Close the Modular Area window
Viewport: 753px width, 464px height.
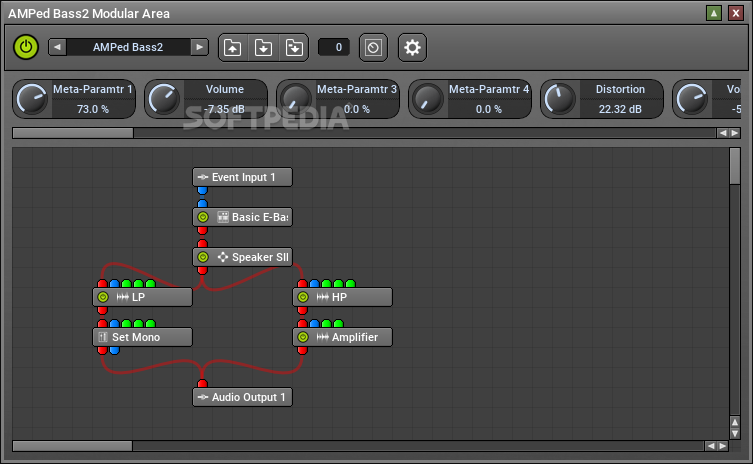click(x=736, y=13)
